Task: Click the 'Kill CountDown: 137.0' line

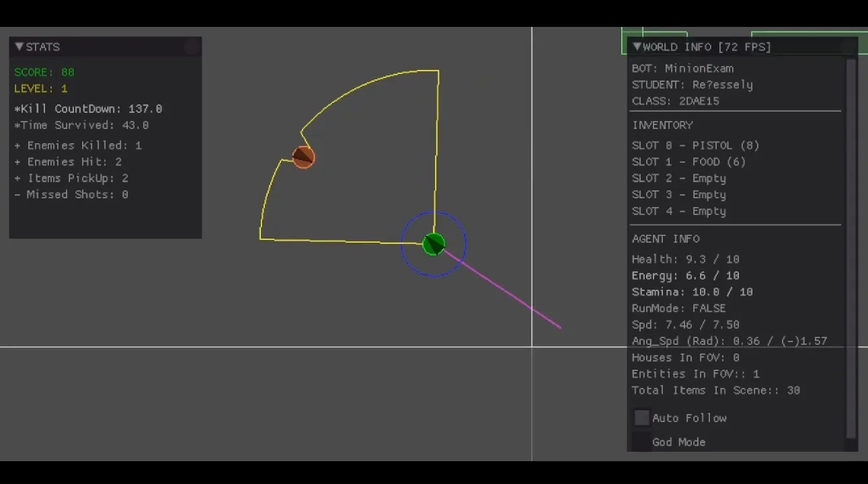Action: click(88, 109)
